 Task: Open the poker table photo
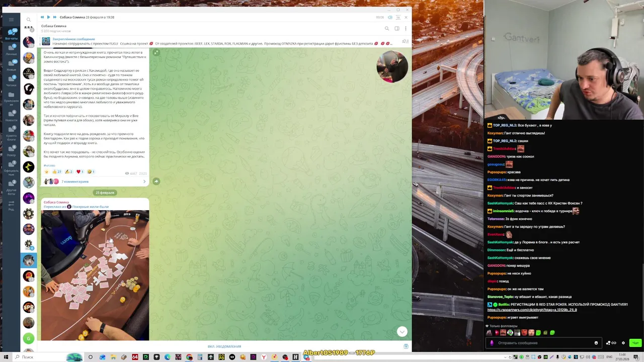(95, 276)
